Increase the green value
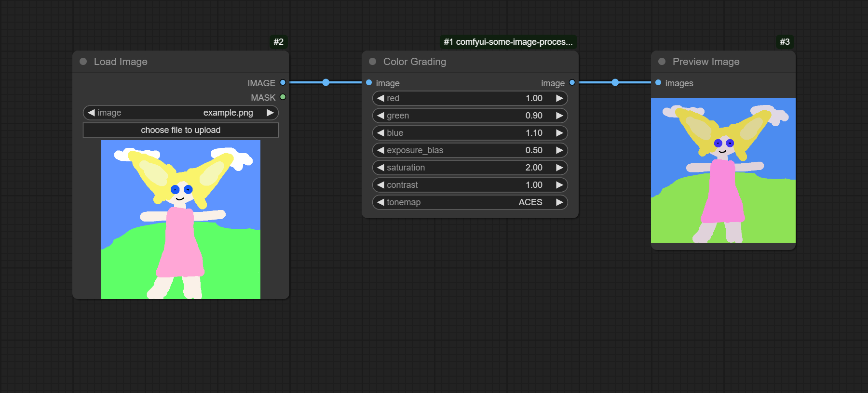This screenshot has height=393, width=868. (x=560, y=116)
